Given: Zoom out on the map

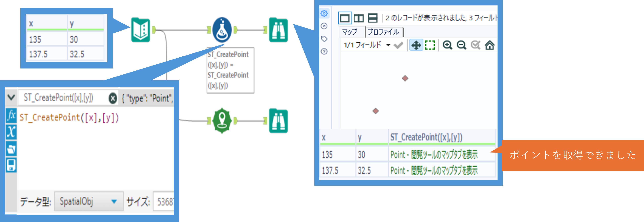Looking at the screenshot, I should 461,45.
